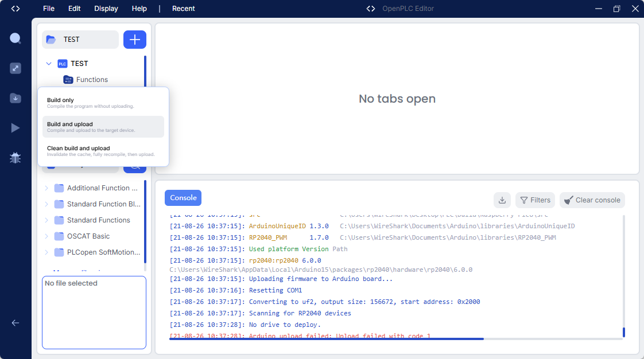This screenshot has height=359, width=644.
Task: Choose Clean build and upload option
Action: coord(103,151)
